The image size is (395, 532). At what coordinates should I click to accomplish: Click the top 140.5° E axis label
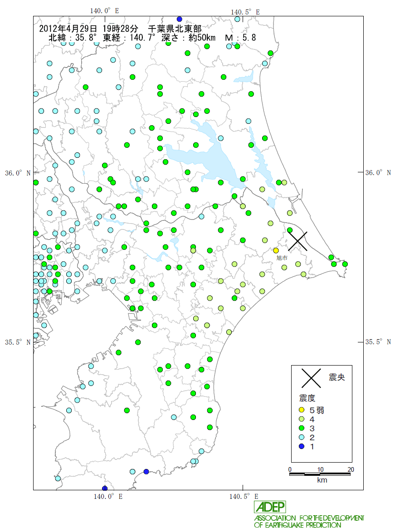coord(245,12)
